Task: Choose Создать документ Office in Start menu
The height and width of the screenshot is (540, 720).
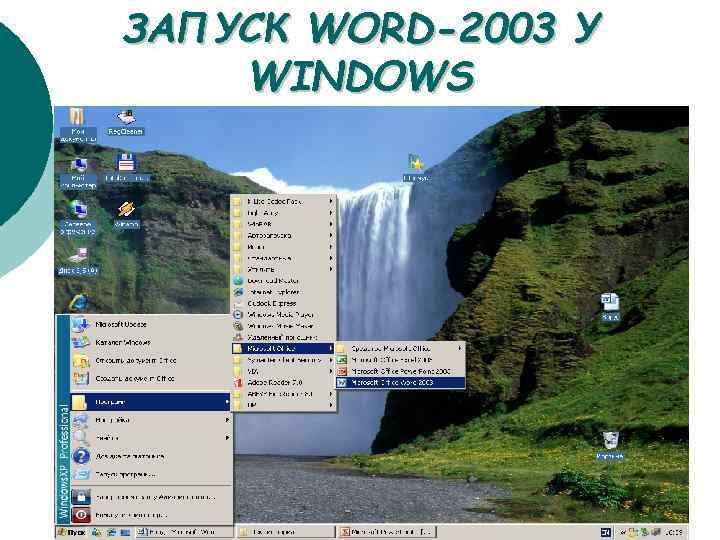Action: [x=151, y=378]
